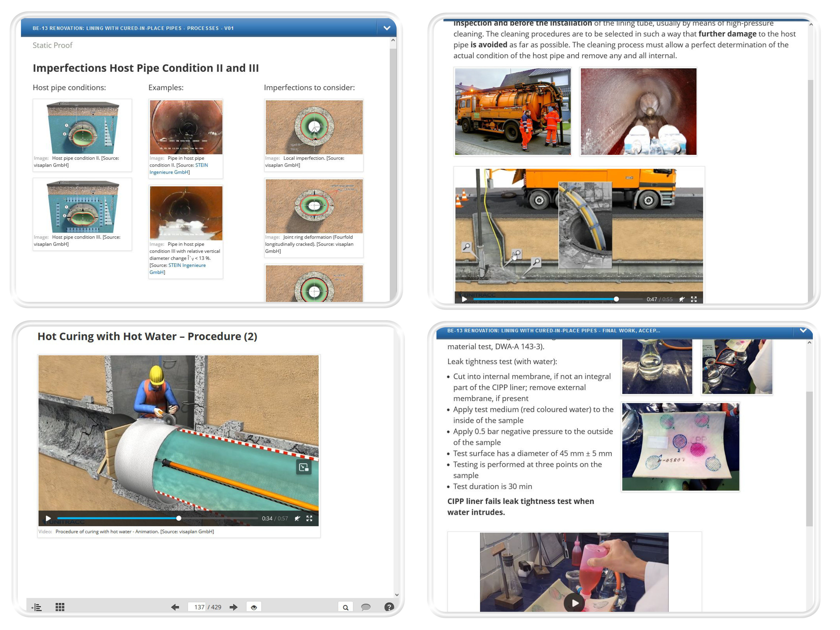840x630 pixels.
Task: Click overlay expand icon inside curing animation
Action: (303, 467)
